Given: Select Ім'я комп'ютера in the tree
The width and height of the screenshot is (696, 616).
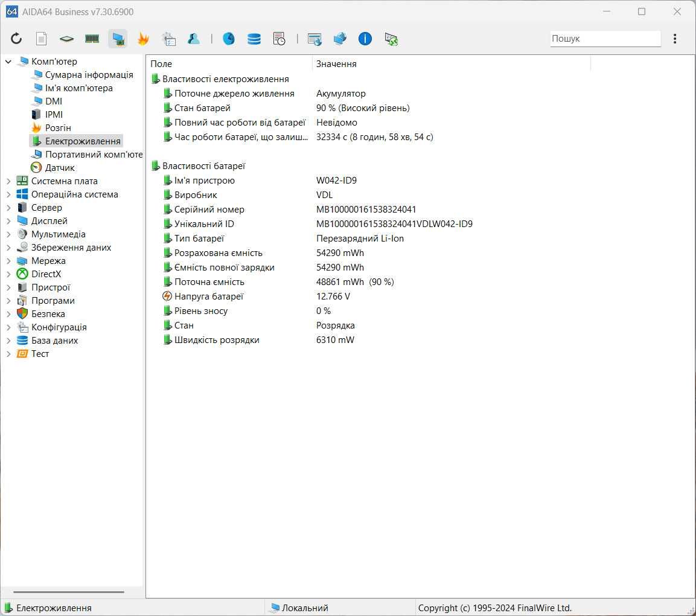Looking at the screenshot, I should pyautogui.click(x=78, y=88).
